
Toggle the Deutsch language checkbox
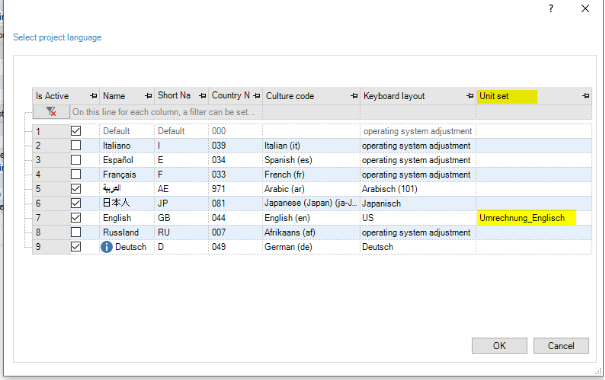pos(76,247)
